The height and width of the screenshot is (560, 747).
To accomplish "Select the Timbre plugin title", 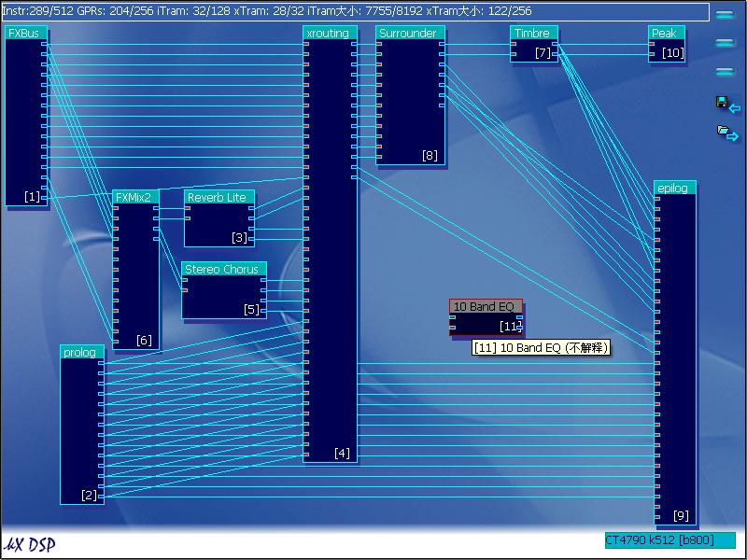I will point(533,33).
